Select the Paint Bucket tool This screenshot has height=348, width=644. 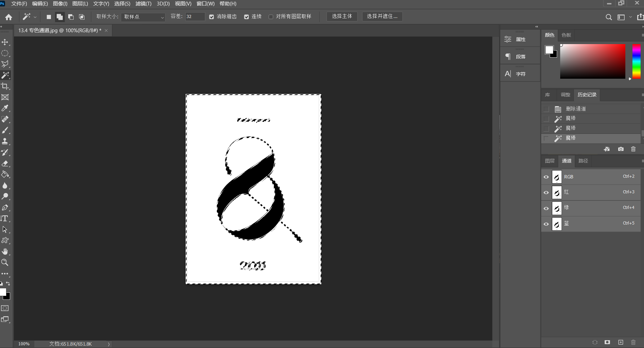[x=5, y=174]
